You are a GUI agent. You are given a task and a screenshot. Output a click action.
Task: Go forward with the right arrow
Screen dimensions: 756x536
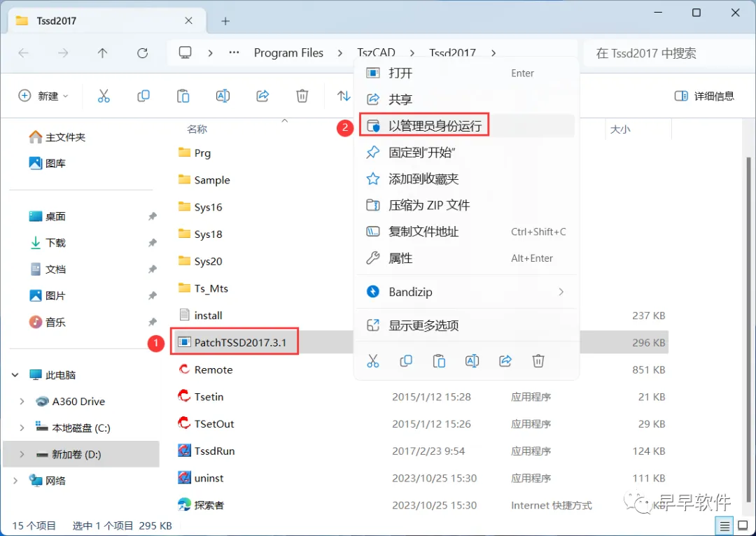(x=63, y=53)
